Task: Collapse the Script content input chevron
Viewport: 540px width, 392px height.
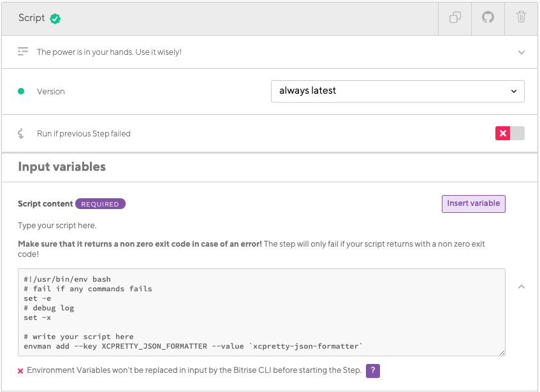Action: [522, 287]
